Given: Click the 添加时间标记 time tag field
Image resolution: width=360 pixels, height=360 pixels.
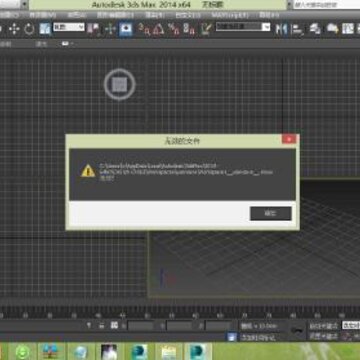Looking at the screenshot, I should 258,338.
